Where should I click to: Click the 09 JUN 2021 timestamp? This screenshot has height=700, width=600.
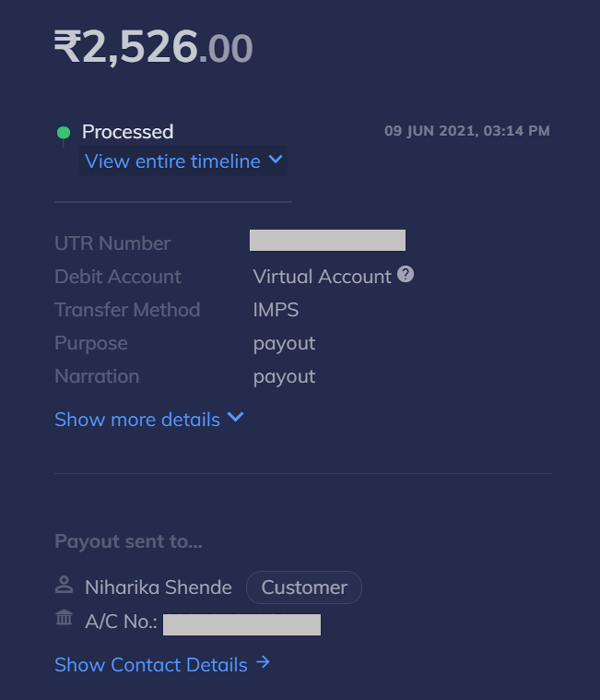[466, 131]
